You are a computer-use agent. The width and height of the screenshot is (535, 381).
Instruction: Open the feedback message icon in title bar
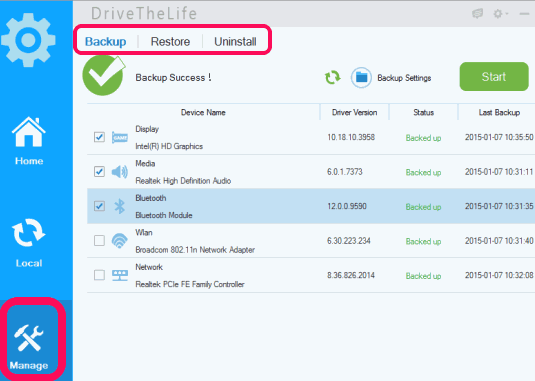pos(477,14)
